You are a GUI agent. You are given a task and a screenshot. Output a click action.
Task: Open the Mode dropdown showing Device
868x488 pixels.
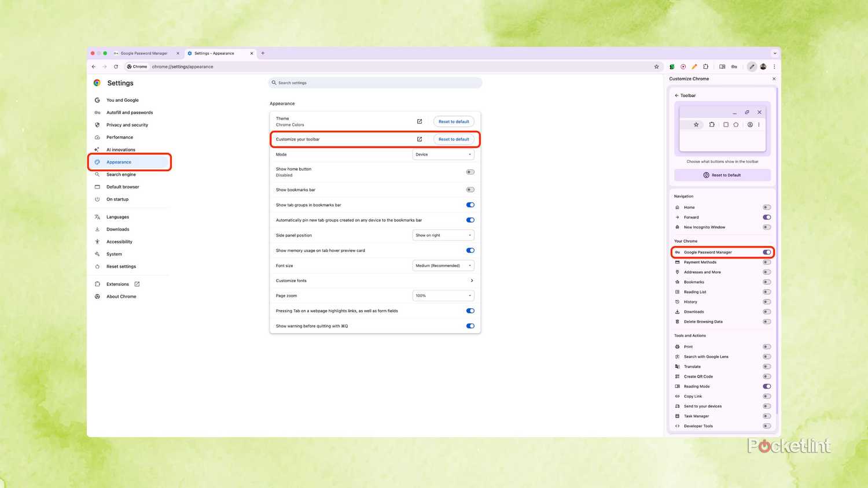[x=443, y=154]
